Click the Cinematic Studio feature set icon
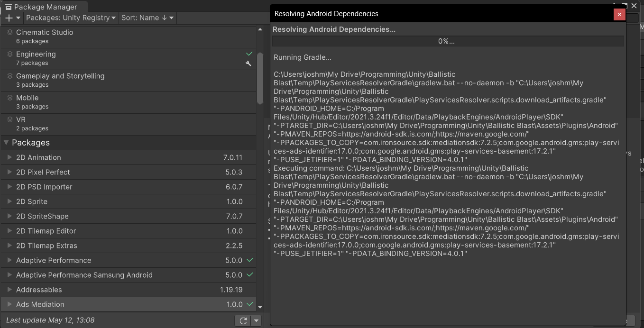 click(x=10, y=33)
